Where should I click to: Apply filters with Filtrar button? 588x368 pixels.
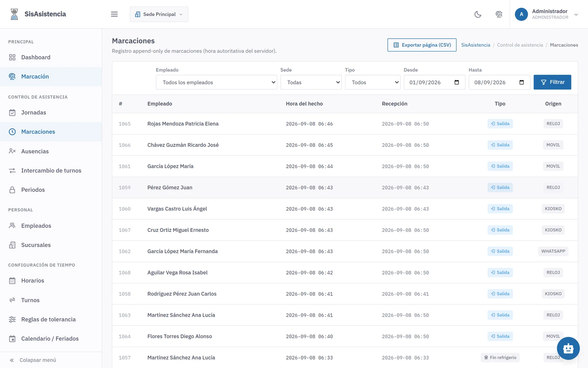pyautogui.click(x=552, y=82)
